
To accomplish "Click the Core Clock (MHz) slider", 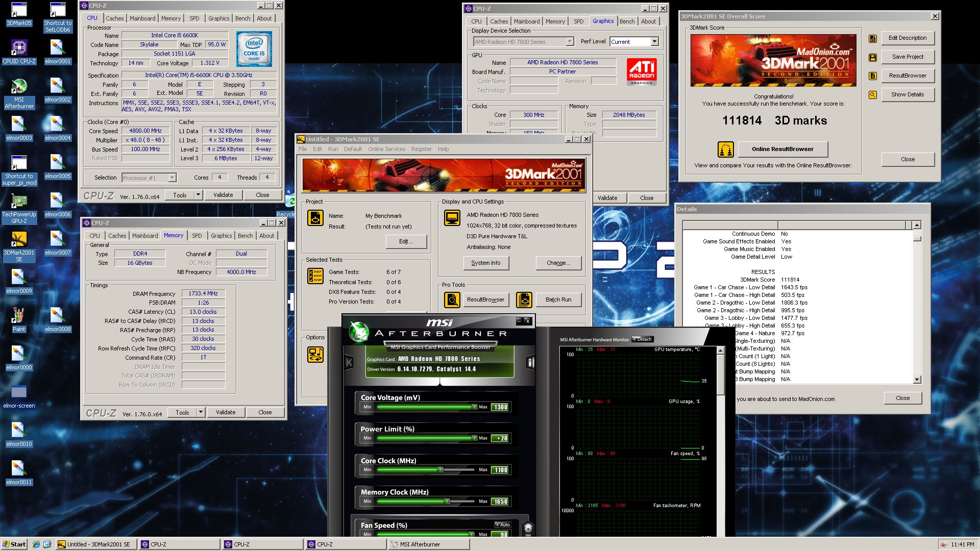I will point(426,470).
